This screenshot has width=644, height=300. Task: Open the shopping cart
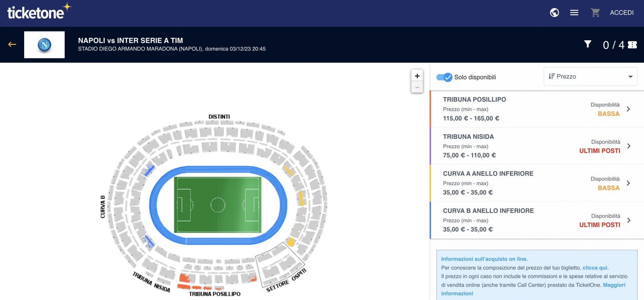[595, 13]
